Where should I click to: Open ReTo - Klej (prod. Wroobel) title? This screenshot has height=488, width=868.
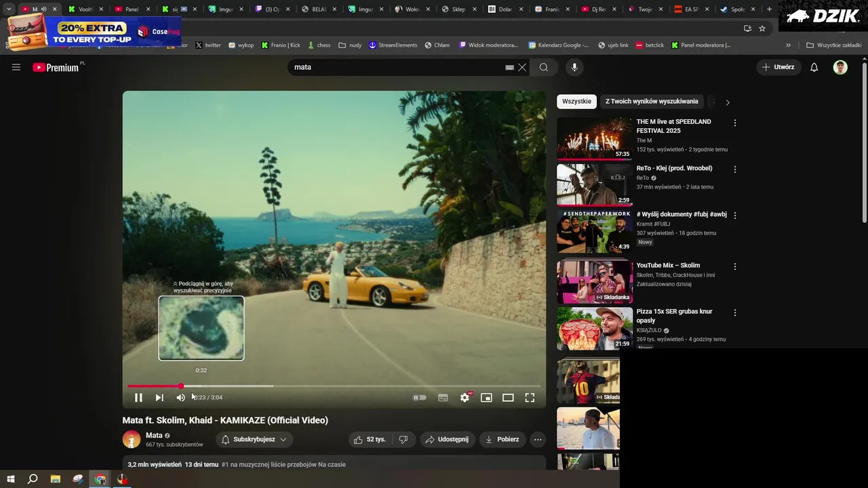tap(674, 168)
